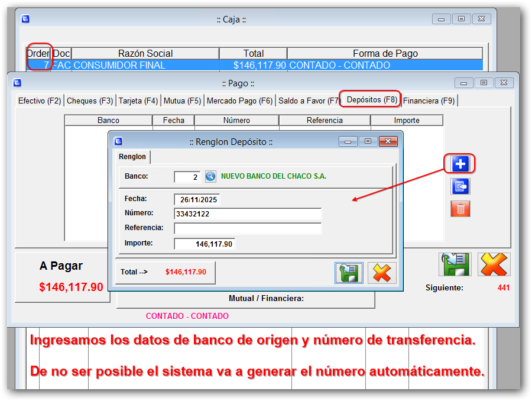Viewport: 532px width, 401px height.
Task: Select the Importe field showing 146,117.90
Action: (205, 244)
